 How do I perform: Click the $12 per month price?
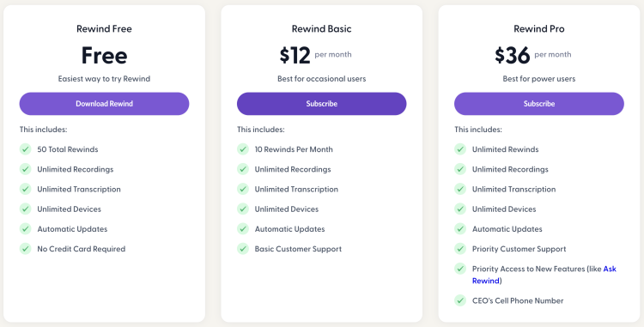315,55
